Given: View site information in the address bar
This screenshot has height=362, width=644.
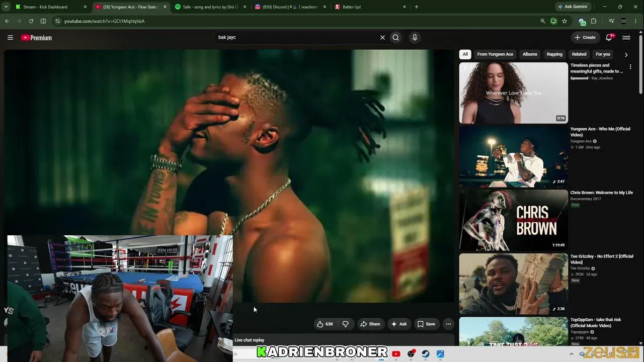Looking at the screenshot, I should pyautogui.click(x=57, y=21).
